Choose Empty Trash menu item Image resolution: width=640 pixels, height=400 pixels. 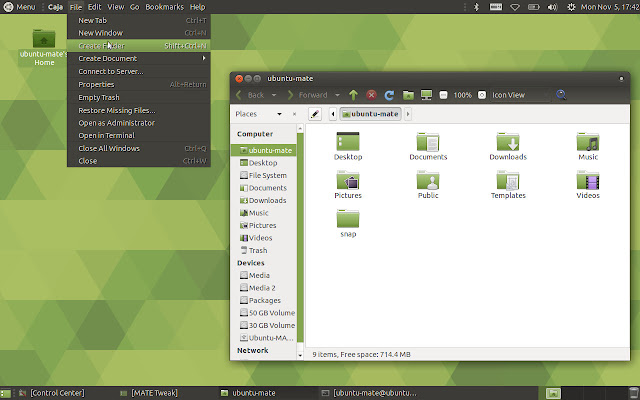point(139,98)
